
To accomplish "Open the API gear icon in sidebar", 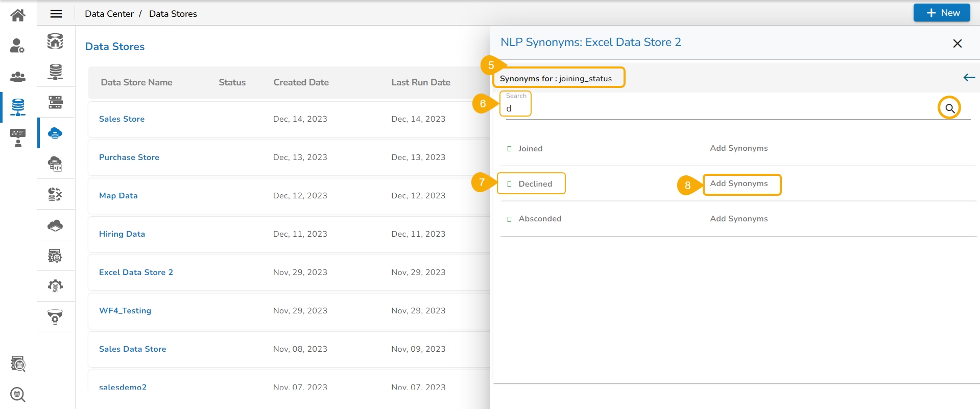I will point(55,286).
